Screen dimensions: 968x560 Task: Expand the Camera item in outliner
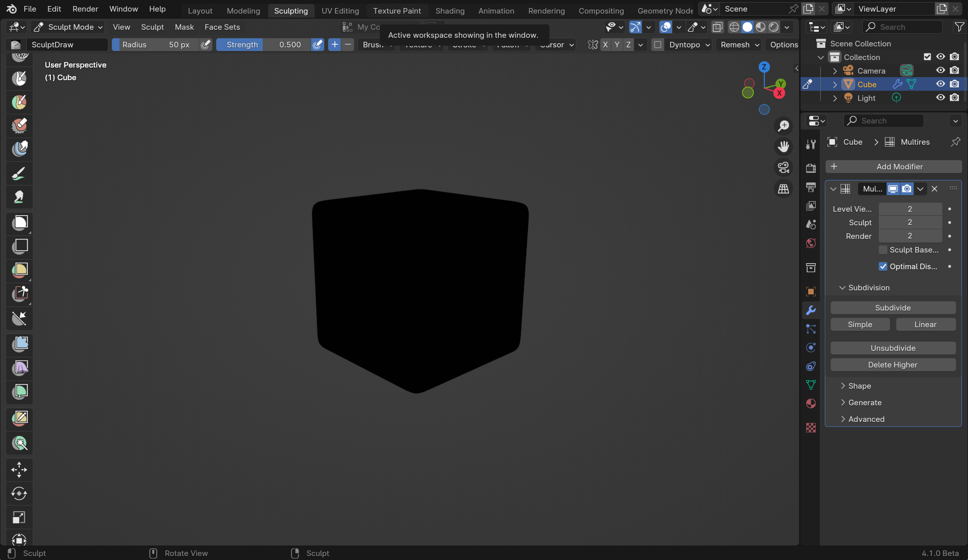pos(835,71)
